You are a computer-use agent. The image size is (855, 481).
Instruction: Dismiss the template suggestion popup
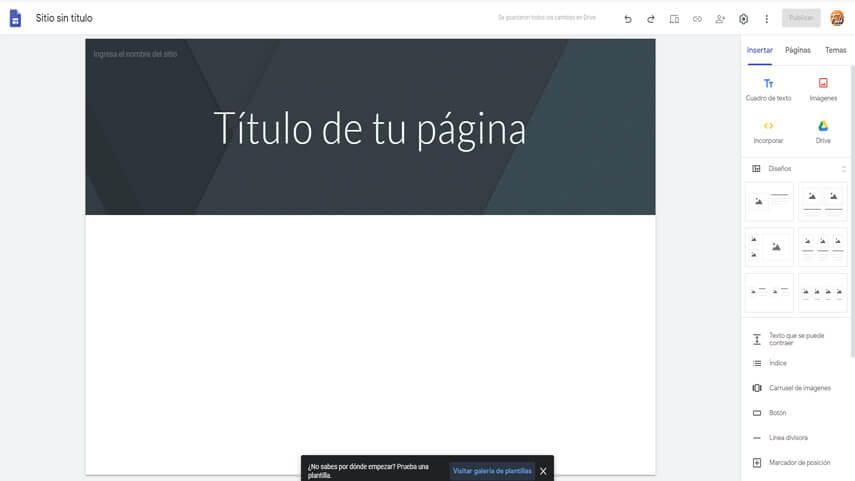coord(543,470)
